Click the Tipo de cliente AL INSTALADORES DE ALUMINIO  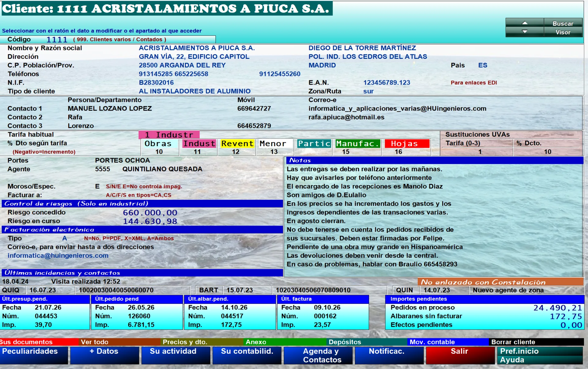[x=194, y=91]
